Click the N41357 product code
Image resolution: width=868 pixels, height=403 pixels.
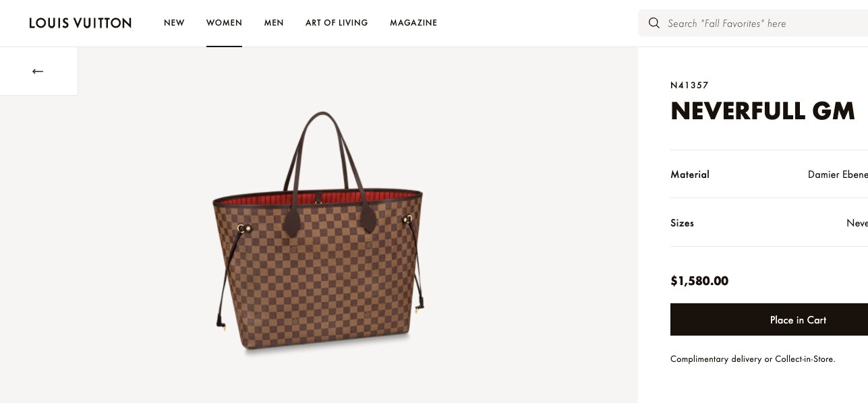point(689,85)
